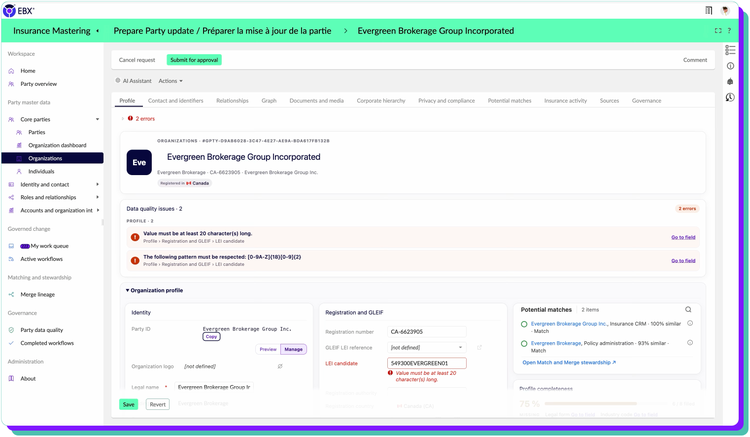Click the Merge lineage icon
Viewport: 750px width, 437px height.
coord(11,295)
